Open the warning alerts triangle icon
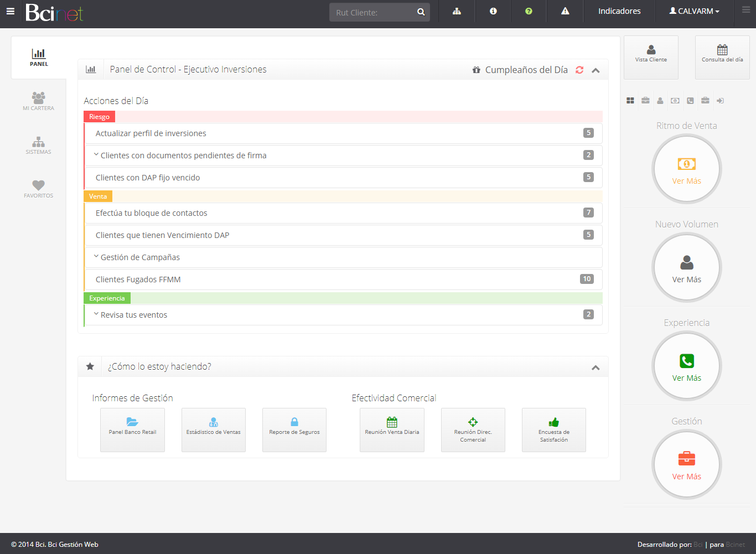756x554 pixels. tap(565, 11)
